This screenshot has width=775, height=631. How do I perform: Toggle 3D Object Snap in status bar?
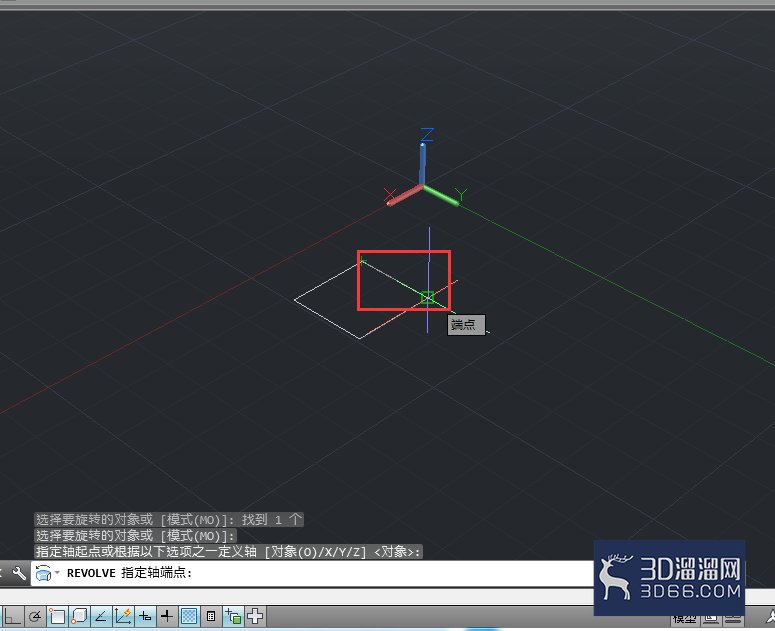point(79,616)
